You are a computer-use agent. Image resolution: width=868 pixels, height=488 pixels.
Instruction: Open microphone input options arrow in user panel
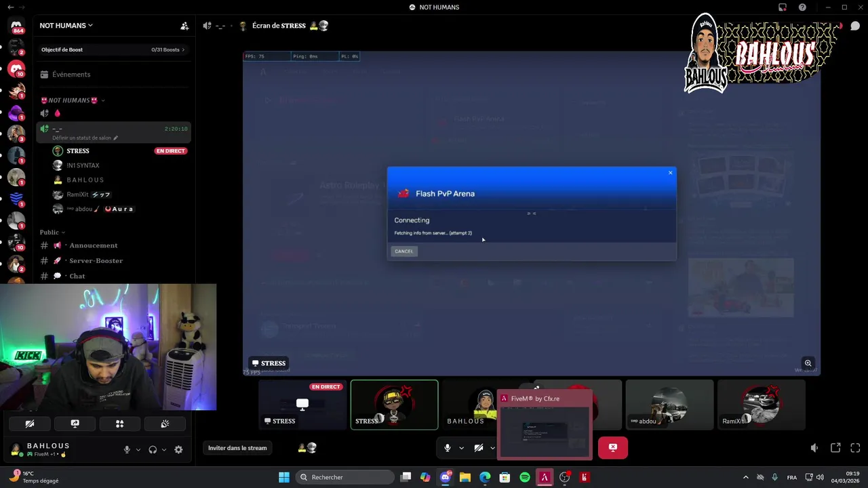click(138, 449)
